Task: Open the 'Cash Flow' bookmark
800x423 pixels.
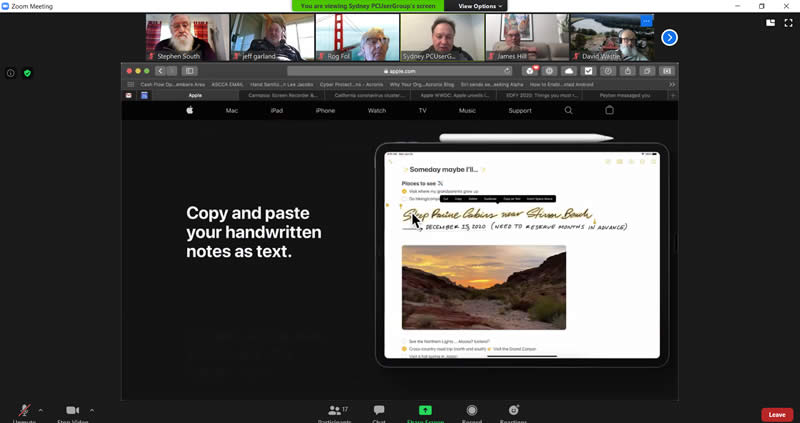Action: coord(172,84)
